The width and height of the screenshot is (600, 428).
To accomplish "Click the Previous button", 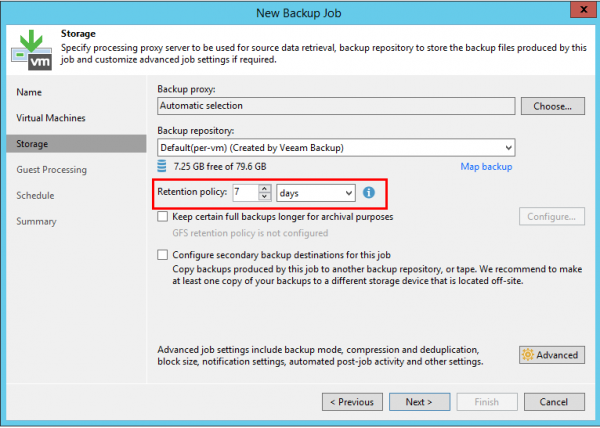I will (x=352, y=402).
